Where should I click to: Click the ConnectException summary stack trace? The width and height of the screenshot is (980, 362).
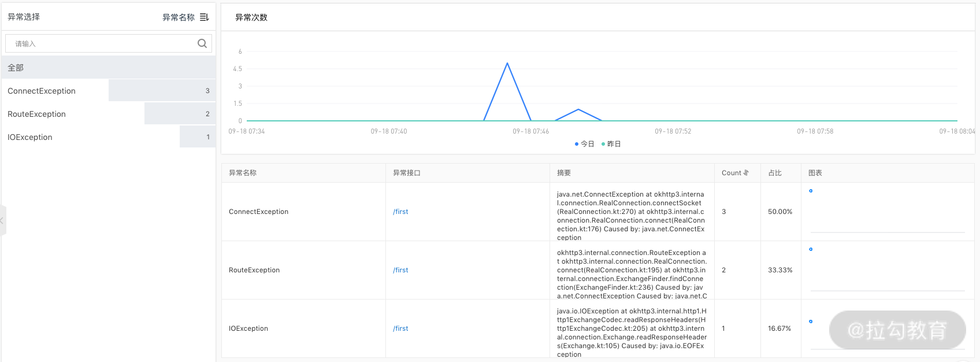point(631,216)
